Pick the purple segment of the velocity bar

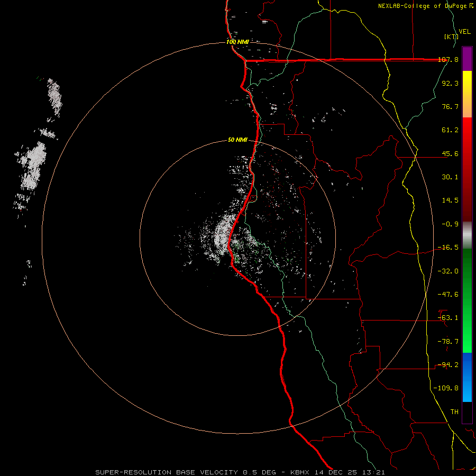point(467,59)
